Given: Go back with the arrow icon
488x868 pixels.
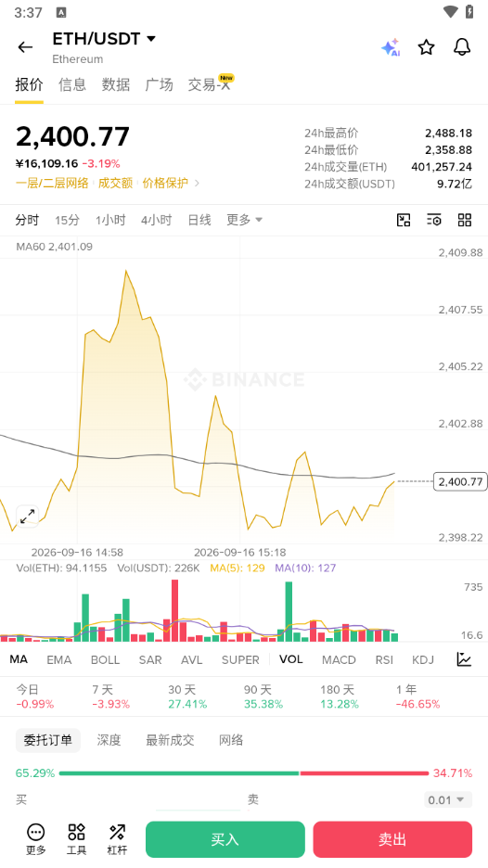Looking at the screenshot, I should tap(25, 47).
